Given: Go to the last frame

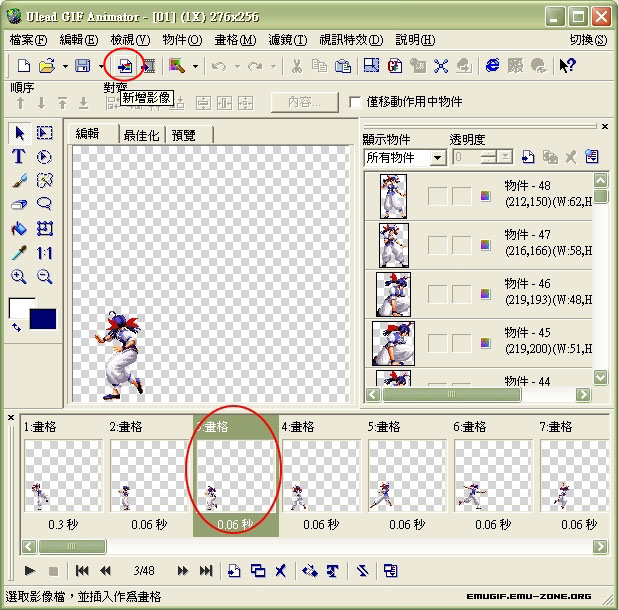Looking at the screenshot, I should 206,570.
